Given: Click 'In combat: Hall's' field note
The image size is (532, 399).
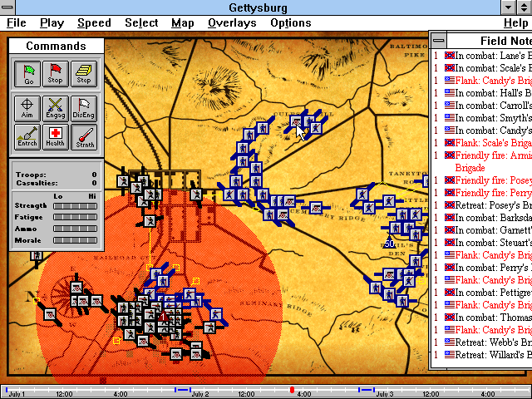Looking at the screenshot, I should click(482, 92).
